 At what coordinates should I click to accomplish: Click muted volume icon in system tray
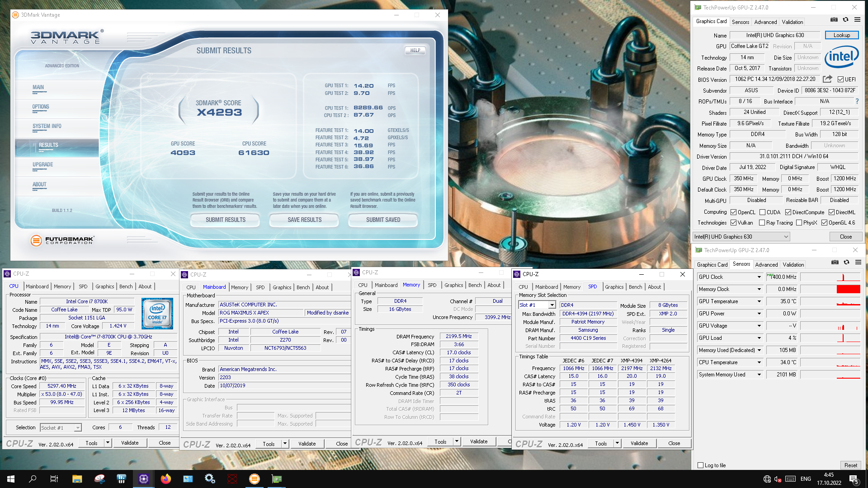click(x=778, y=479)
